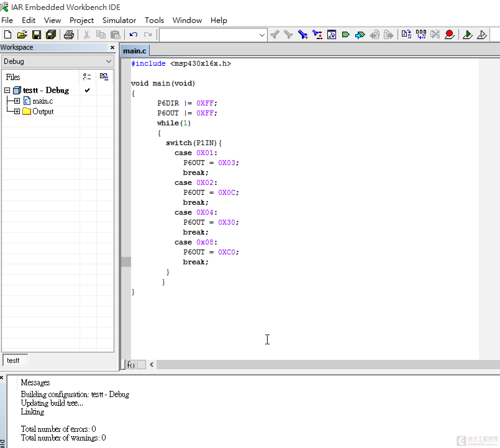Image resolution: width=500 pixels, height=448 pixels.
Task: Click the switch(P1IN) line in code
Action: pyautogui.click(x=193, y=143)
